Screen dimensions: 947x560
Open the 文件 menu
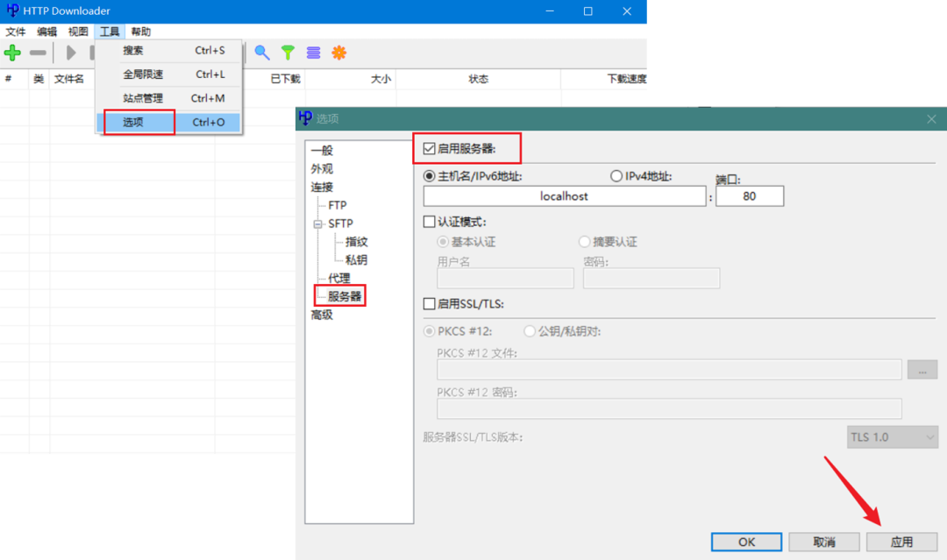click(x=16, y=32)
